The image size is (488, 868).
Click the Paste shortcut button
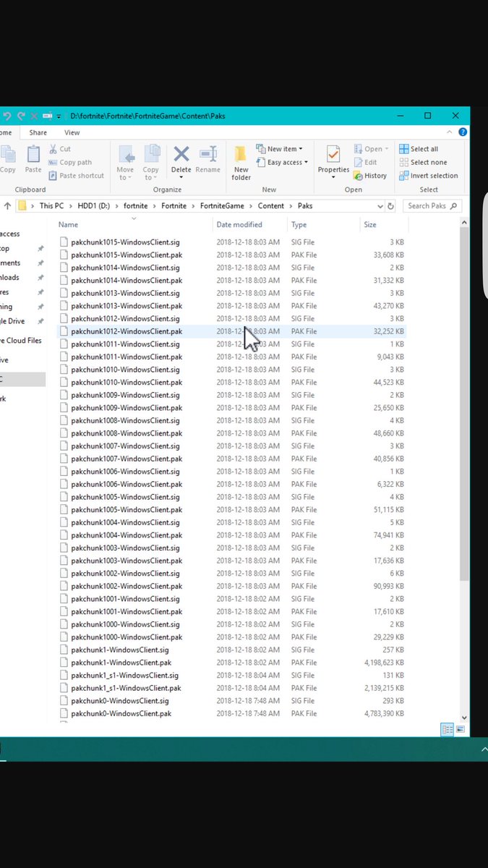click(77, 176)
